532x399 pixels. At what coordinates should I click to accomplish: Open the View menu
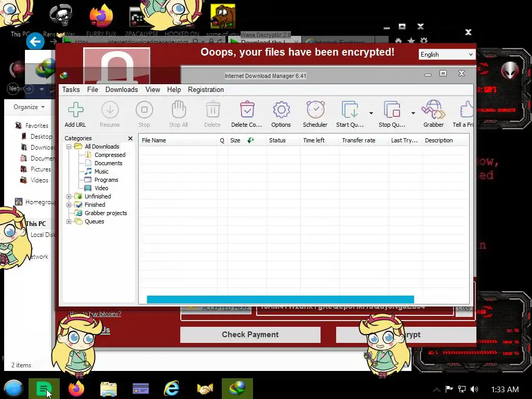153,89
